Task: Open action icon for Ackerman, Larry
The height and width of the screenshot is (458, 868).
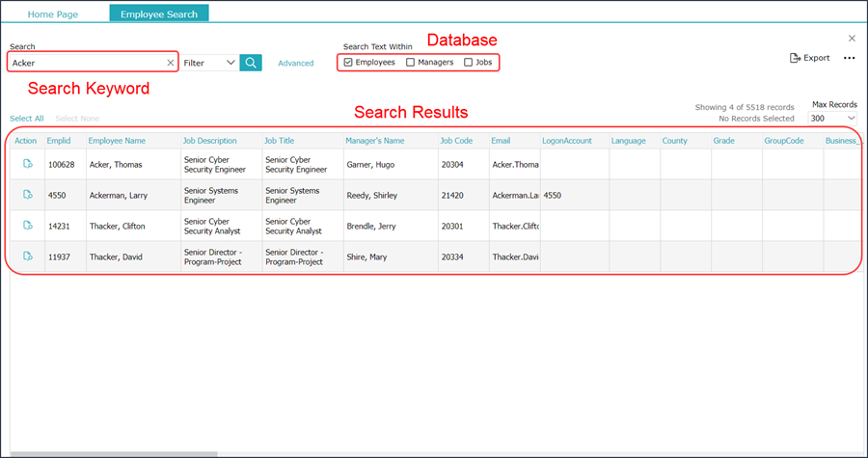Action: point(28,195)
